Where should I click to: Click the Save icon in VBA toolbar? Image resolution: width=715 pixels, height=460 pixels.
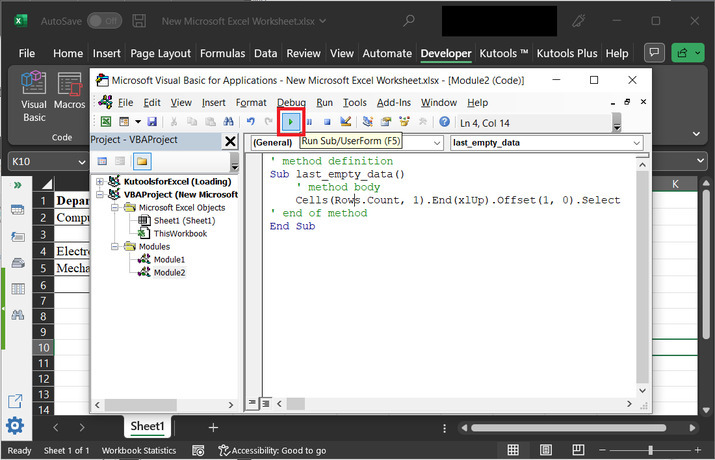click(x=152, y=122)
